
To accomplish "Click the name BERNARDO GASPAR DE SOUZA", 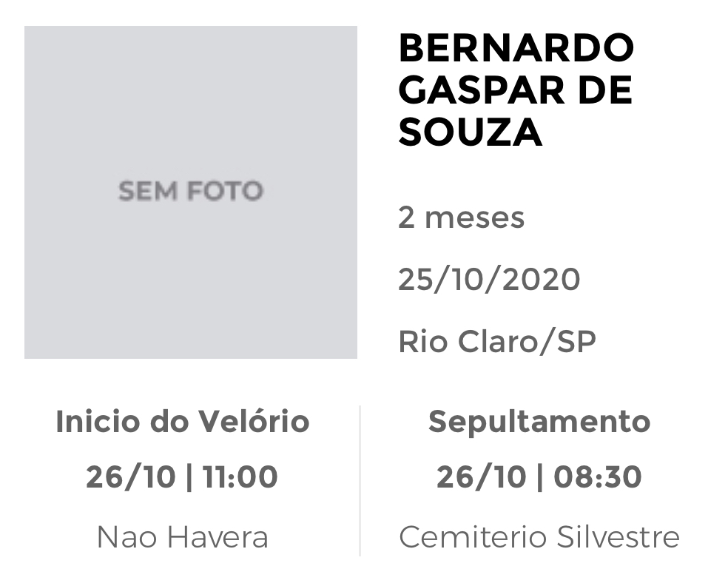I will coord(516,90).
